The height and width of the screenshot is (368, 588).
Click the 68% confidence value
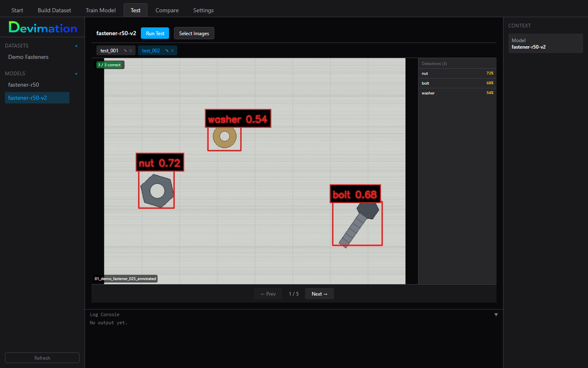490,83
